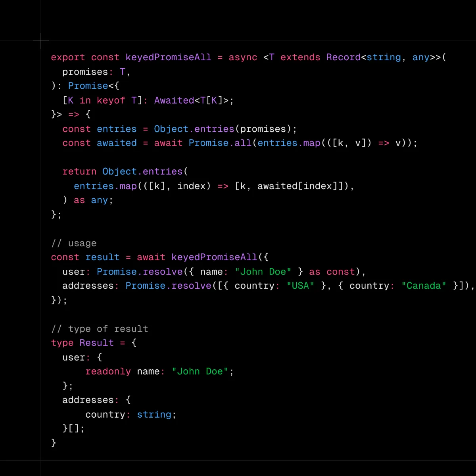Click the crosshair mark at top-left corner

[41, 40]
